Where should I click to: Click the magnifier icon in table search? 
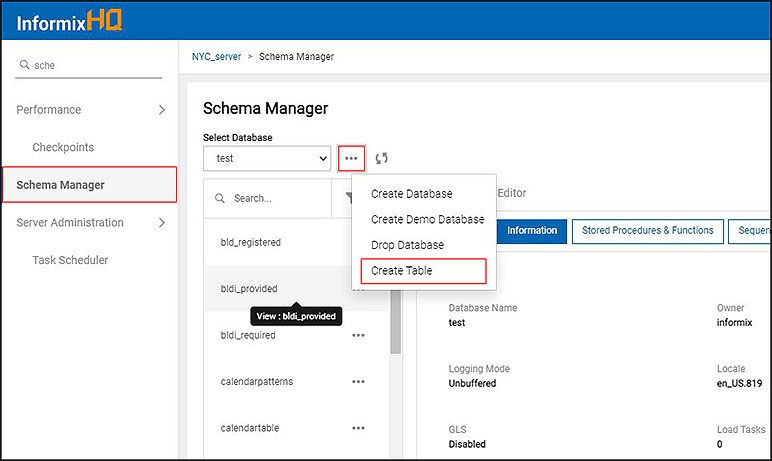point(220,198)
